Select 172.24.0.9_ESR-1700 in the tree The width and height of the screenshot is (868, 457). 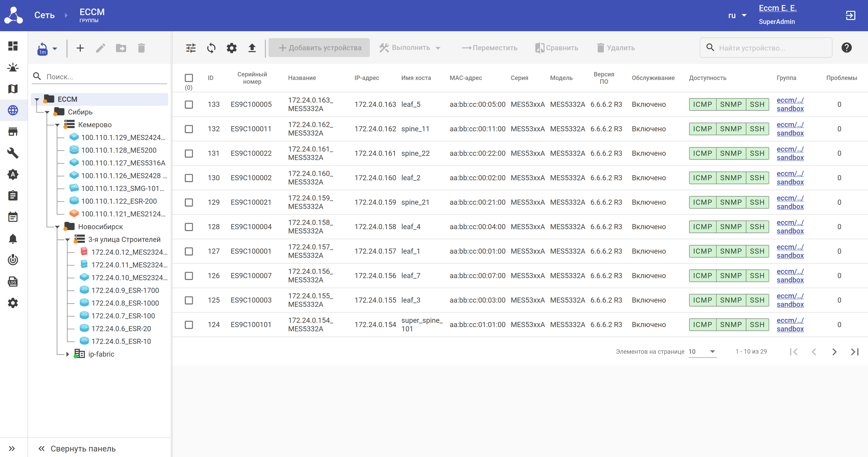click(x=125, y=290)
